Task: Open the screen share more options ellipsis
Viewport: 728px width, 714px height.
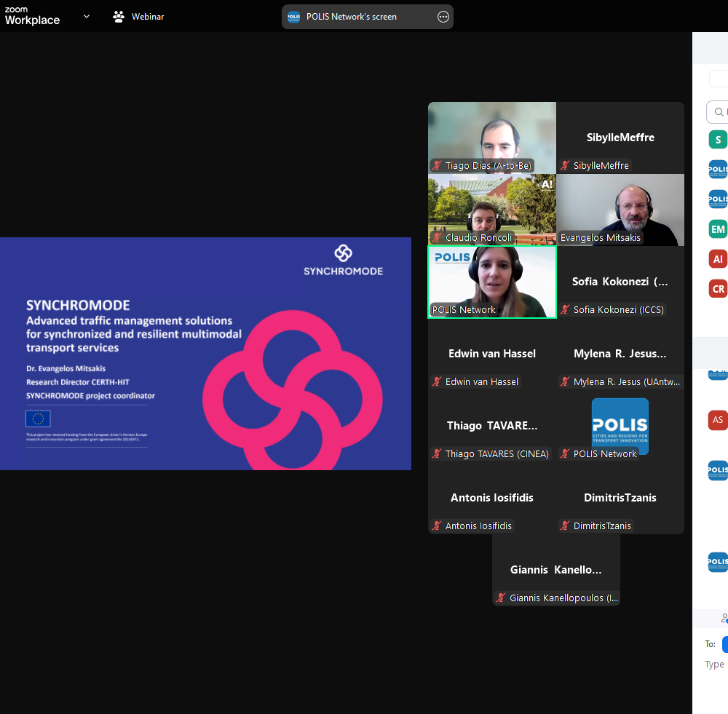Action: coord(443,17)
